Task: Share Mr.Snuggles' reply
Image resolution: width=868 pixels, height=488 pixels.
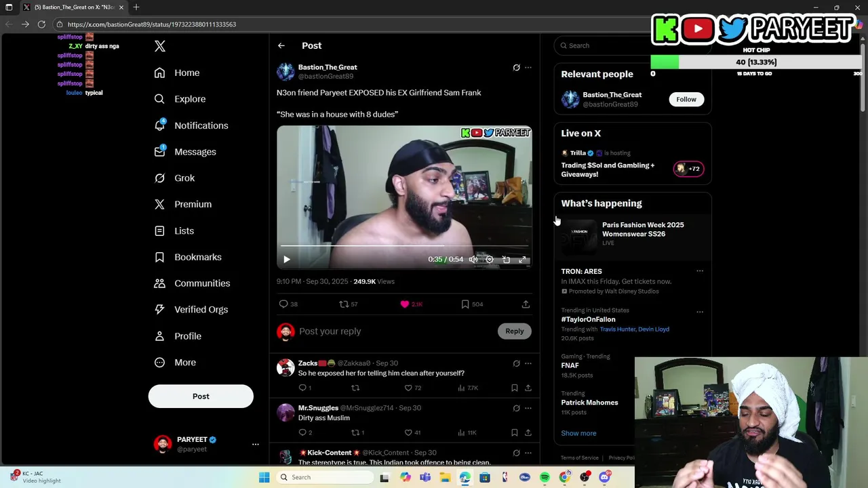Action: [528, 432]
